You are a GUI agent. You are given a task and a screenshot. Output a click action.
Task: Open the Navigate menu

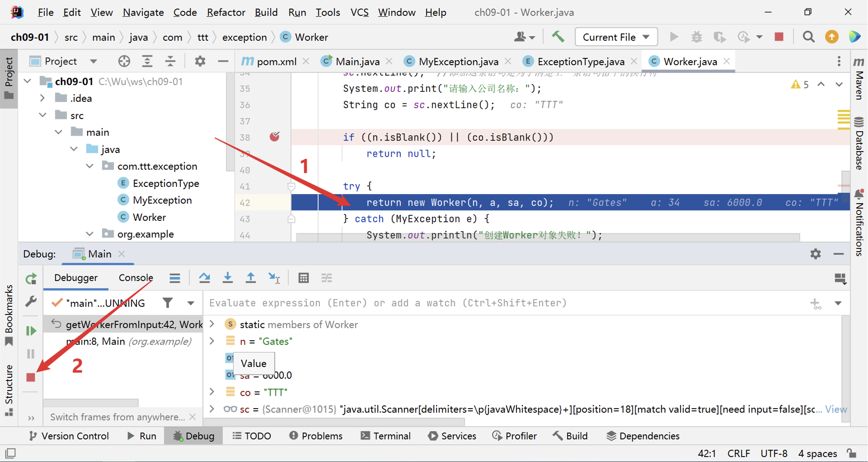pos(143,12)
